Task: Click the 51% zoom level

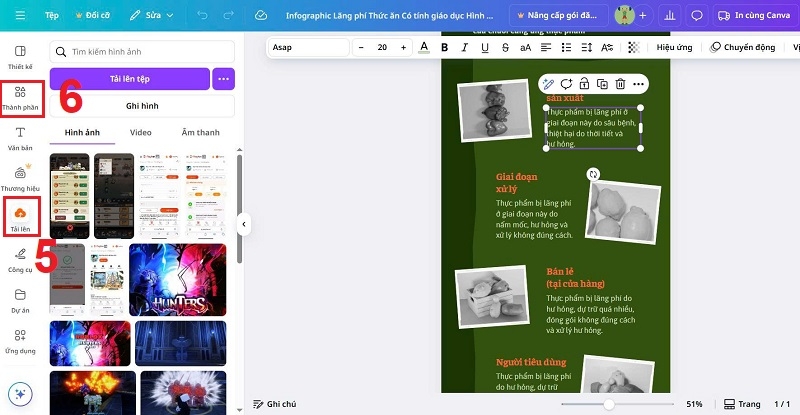Action: [694, 404]
